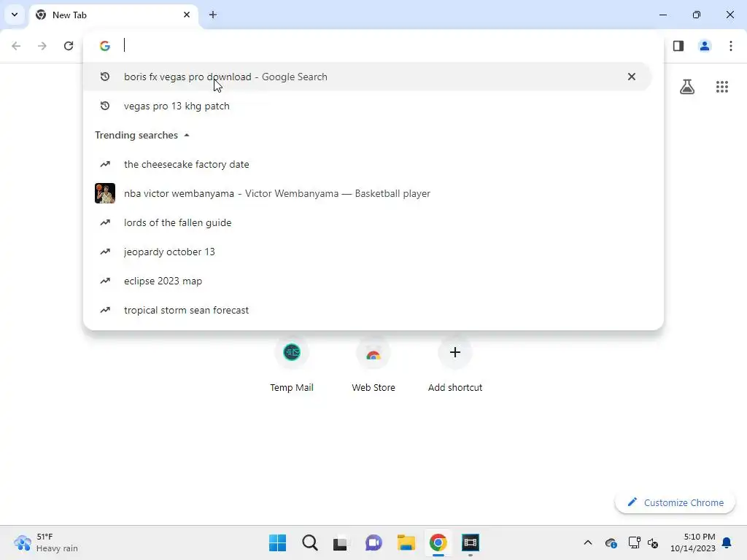The image size is (747, 560).
Task: Select vegas pro 13 khg patch suggestion
Action: click(x=367, y=106)
